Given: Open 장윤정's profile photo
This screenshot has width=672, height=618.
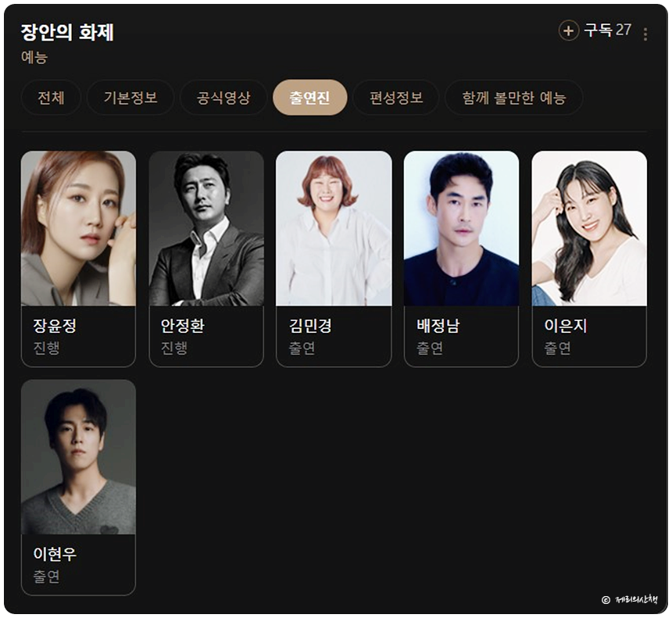Looking at the screenshot, I should click(x=78, y=228).
